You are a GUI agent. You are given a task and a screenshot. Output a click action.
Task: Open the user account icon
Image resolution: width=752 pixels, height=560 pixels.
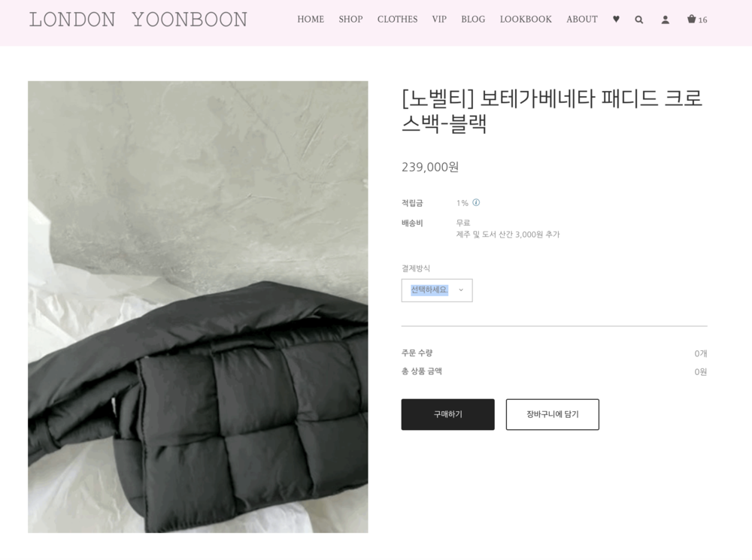tap(666, 20)
